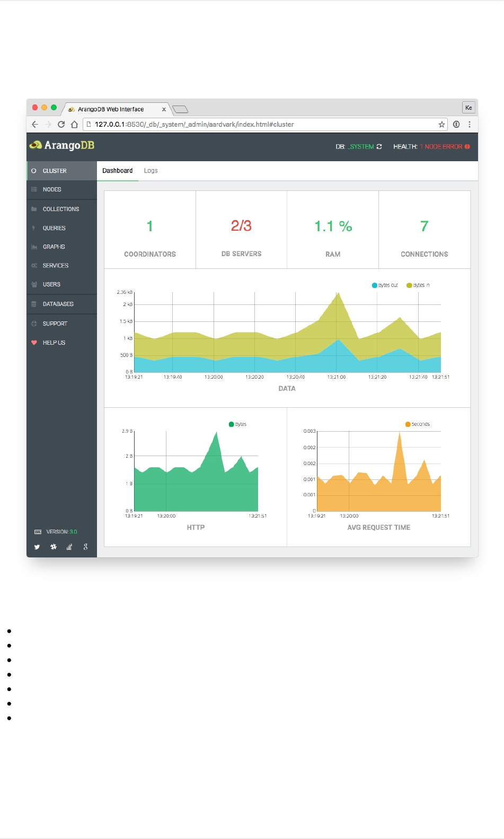Click the NODES list icon in sidebar
The width and height of the screenshot is (504, 839).
tap(34, 189)
